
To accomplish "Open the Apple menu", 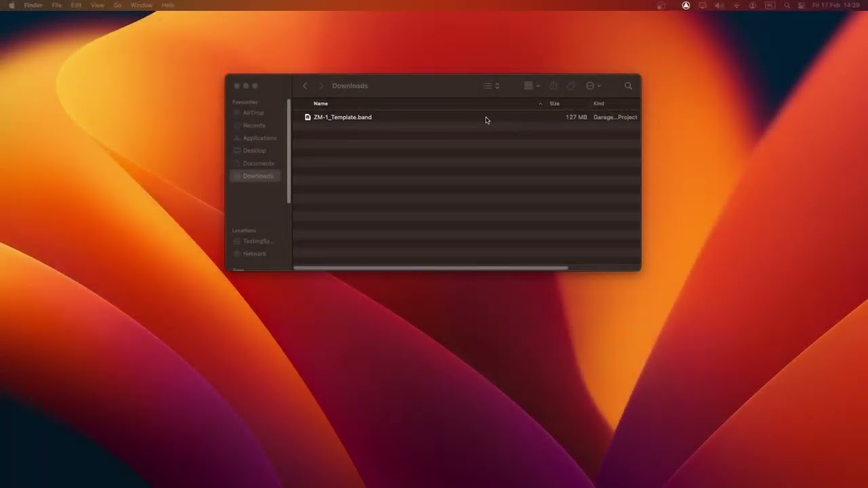I will pos(12,5).
